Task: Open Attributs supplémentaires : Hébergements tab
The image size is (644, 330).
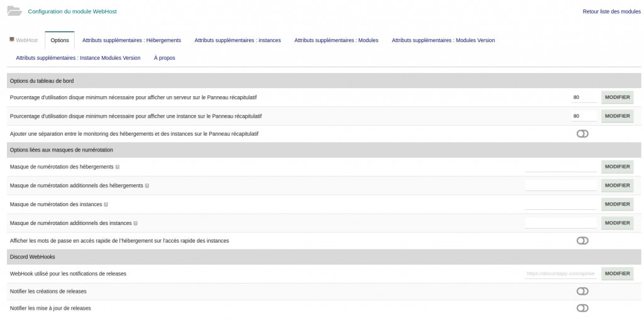Action: pyautogui.click(x=131, y=40)
